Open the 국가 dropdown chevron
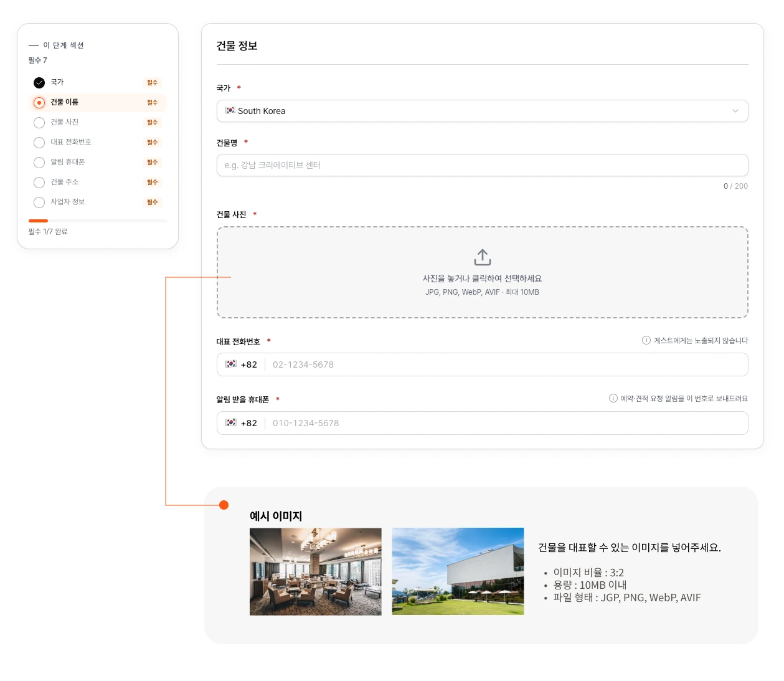Image resolution: width=784 pixels, height=681 pixels. (735, 111)
